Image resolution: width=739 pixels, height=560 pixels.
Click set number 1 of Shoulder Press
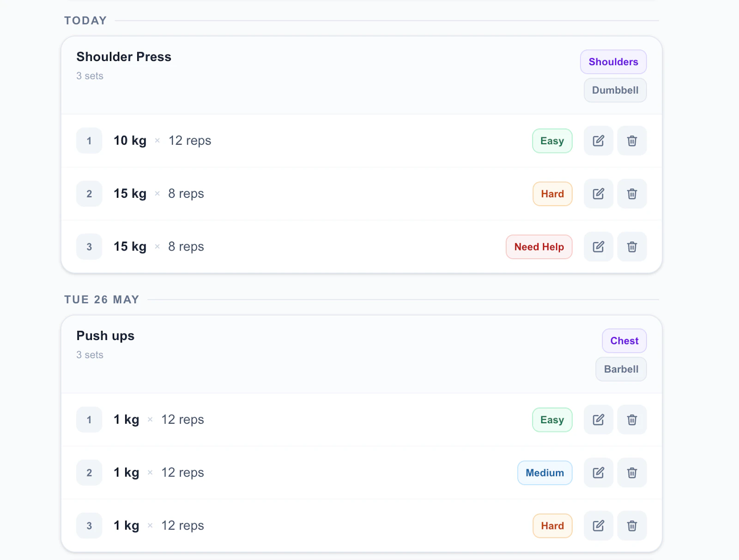tap(89, 140)
